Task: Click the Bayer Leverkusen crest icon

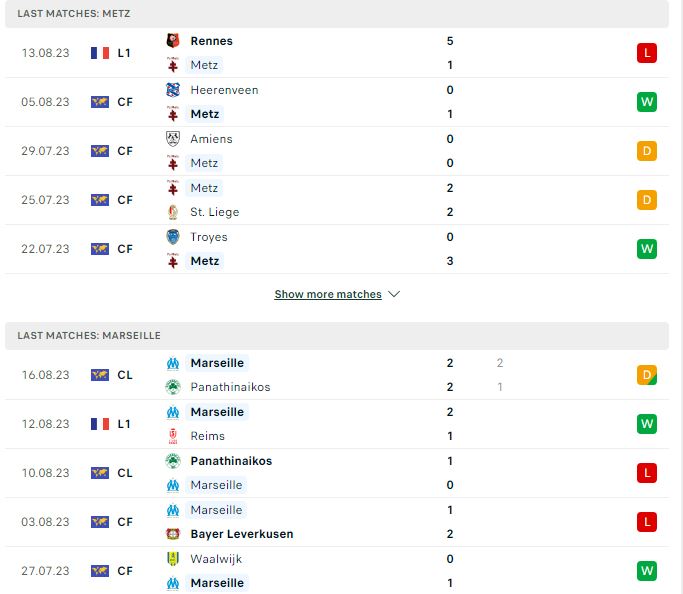Action: coord(173,534)
